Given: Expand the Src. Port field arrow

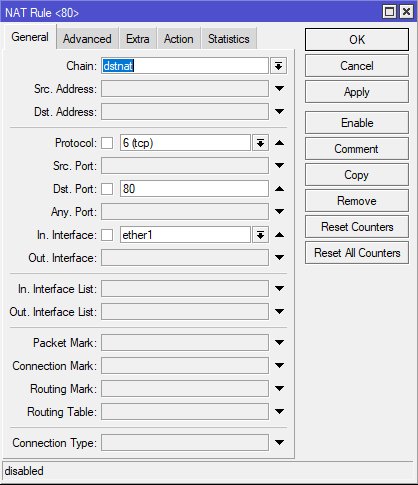Looking at the screenshot, I should [279, 166].
